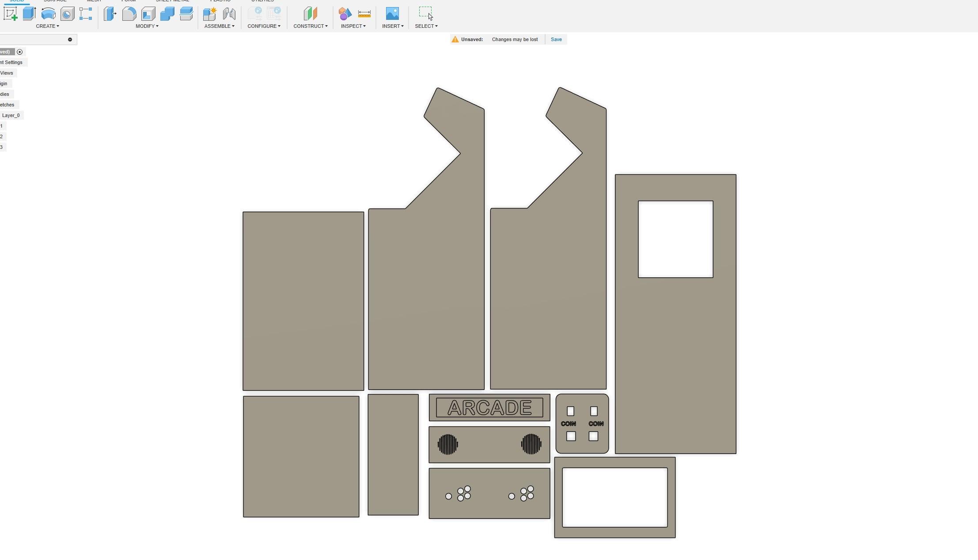Select the browser item ending in 1
The image size is (978, 560).
coord(2,126)
